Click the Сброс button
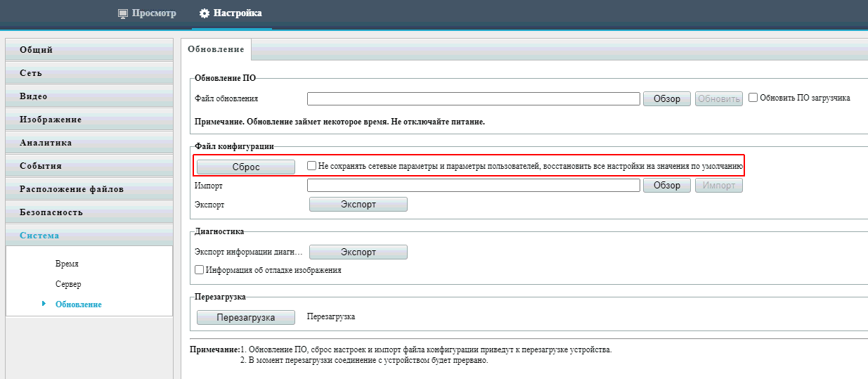This screenshot has width=868, height=379. point(246,167)
